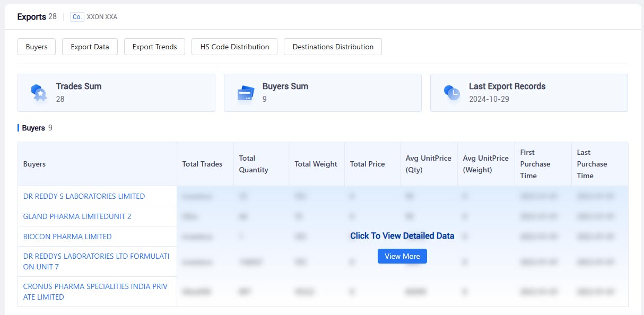The width and height of the screenshot is (644, 315).
Task: Open DR REDDY S LABORATORIES LIMITED link
Action: point(84,196)
